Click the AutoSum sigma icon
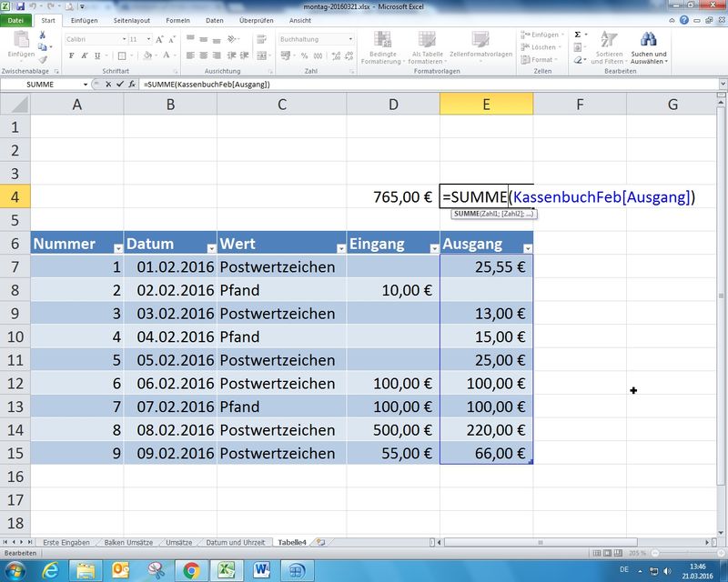This screenshot has width=728, height=582. (578, 35)
